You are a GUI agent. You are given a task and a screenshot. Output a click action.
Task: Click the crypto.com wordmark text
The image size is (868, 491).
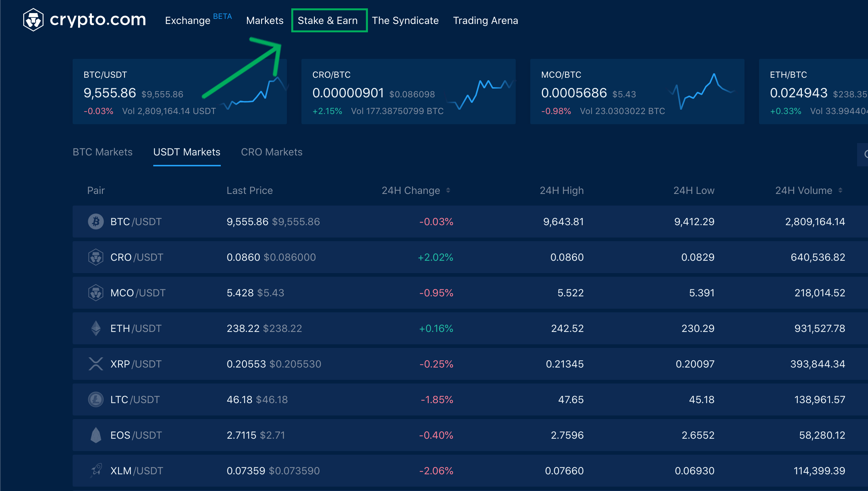pyautogui.click(x=98, y=20)
